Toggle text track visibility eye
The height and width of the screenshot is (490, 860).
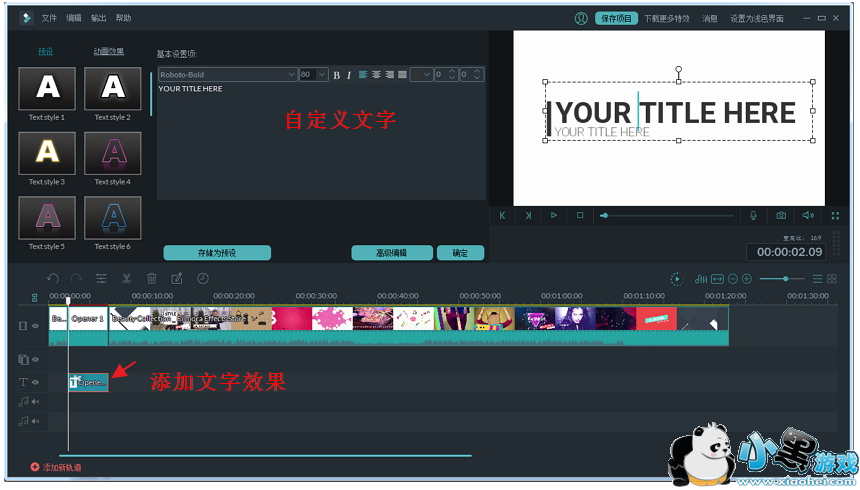pyautogui.click(x=35, y=382)
